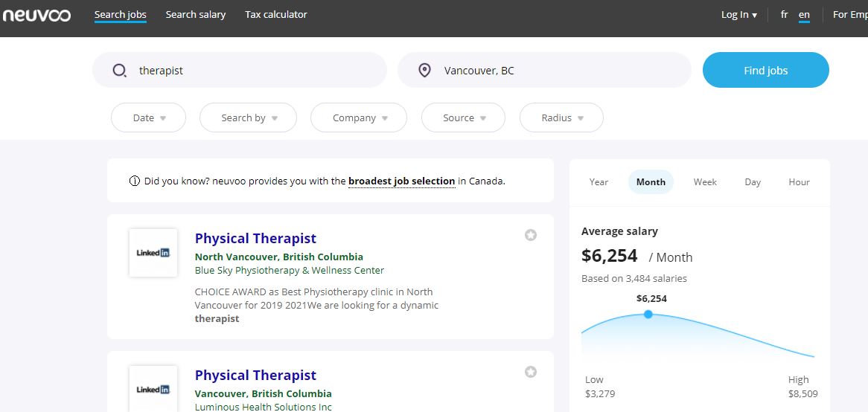This screenshot has width=868, height=412.
Task: Expand the Radius filter dropdown
Action: coord(561,118)
